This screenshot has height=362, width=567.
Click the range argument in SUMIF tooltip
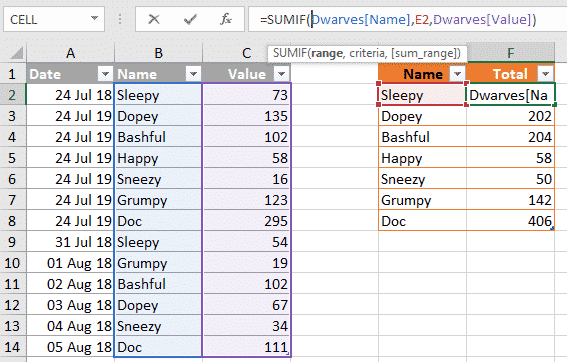[327, 54]
